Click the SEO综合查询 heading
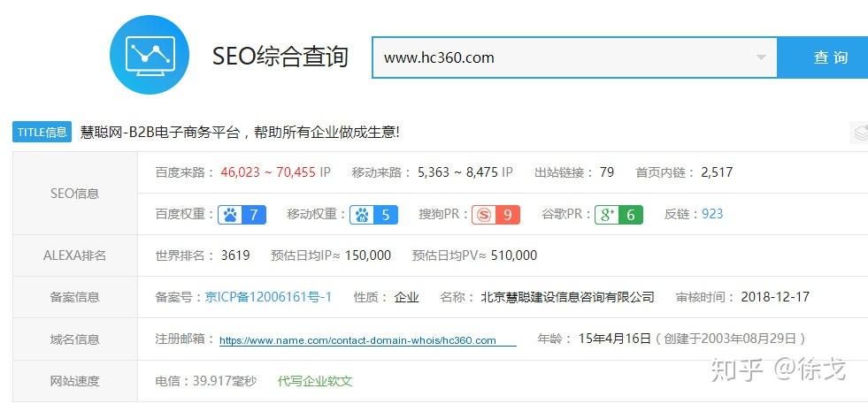The width and height of the screenshot is (868, 404). 280,57
